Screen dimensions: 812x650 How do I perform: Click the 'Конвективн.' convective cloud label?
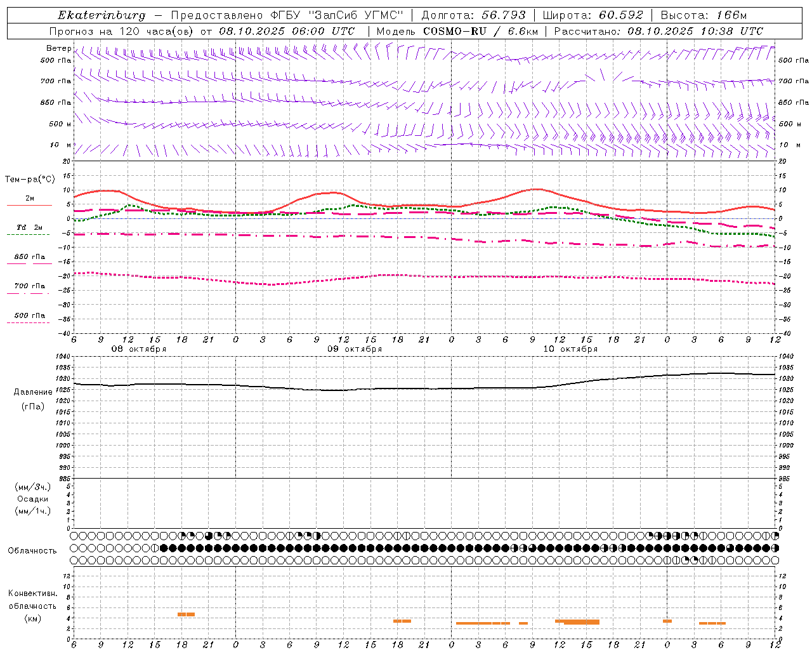pos(33,594)
